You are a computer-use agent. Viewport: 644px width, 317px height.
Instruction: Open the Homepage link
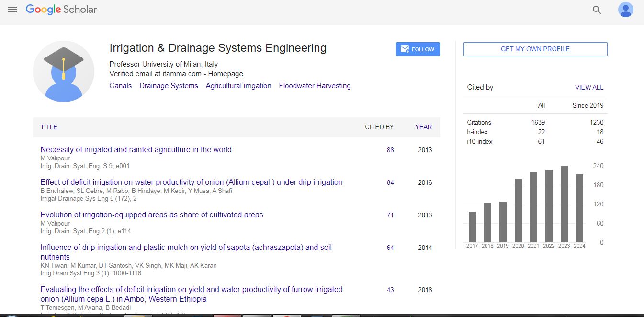[x=225, y=74]
